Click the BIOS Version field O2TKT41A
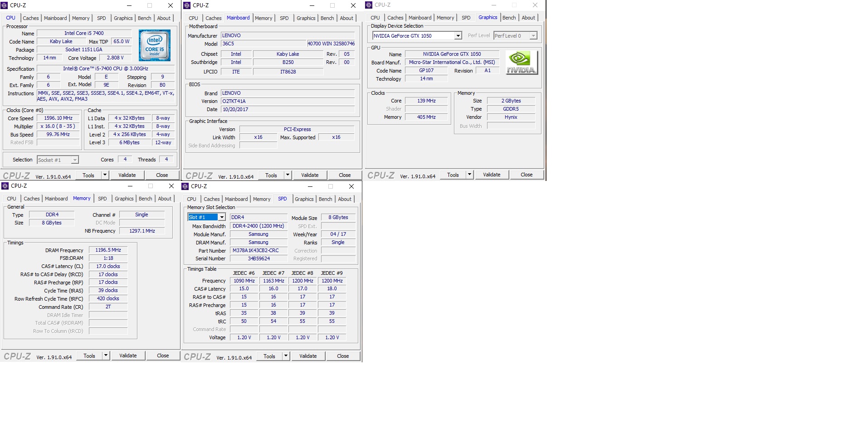This screenshot has width=868, height=424. coord(288,101)
